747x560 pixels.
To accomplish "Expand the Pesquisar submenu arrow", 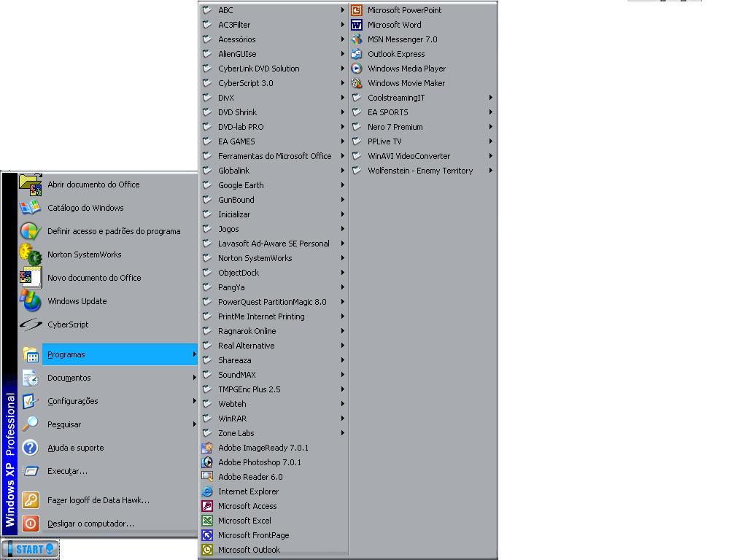I will (x=194, y=424).
